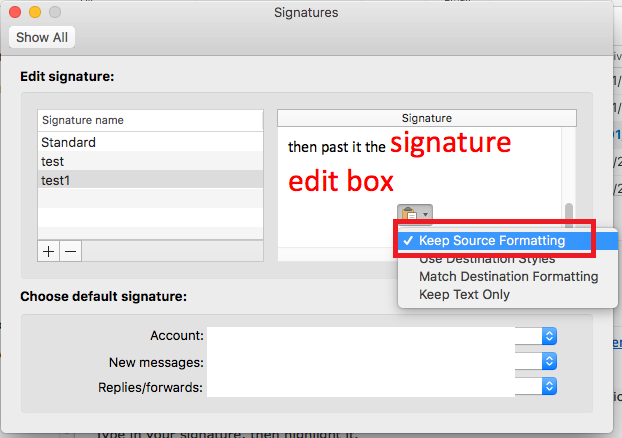Minimize the Signatures window
This screenshot has width=622, height=438.
tap(35, 12)
